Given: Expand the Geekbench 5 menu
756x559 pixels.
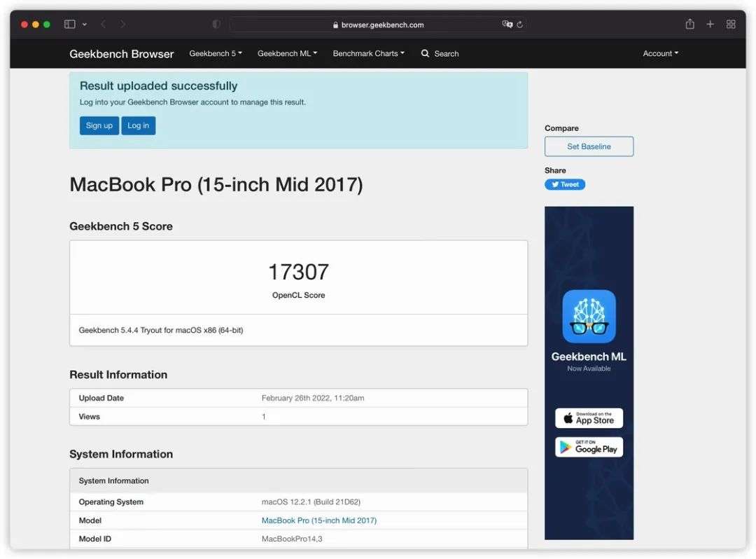Looking at the screenshot, I should [216, 53].
